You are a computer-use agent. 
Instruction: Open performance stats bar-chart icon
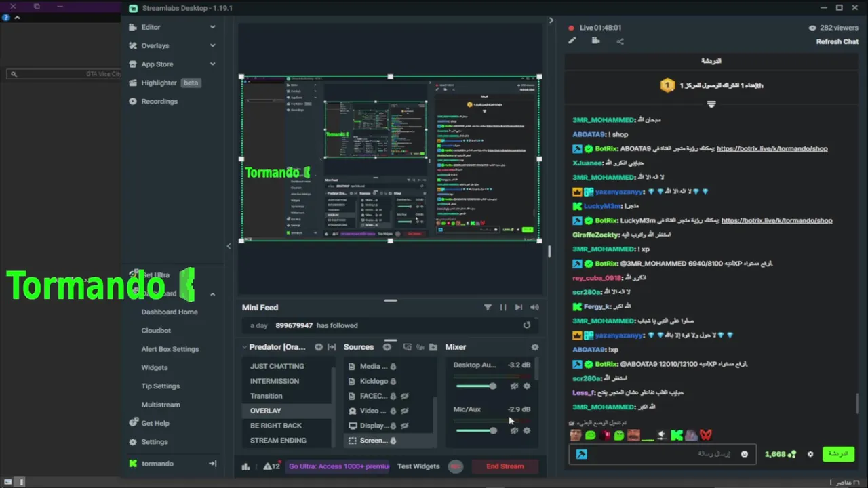tap(246, 466)
